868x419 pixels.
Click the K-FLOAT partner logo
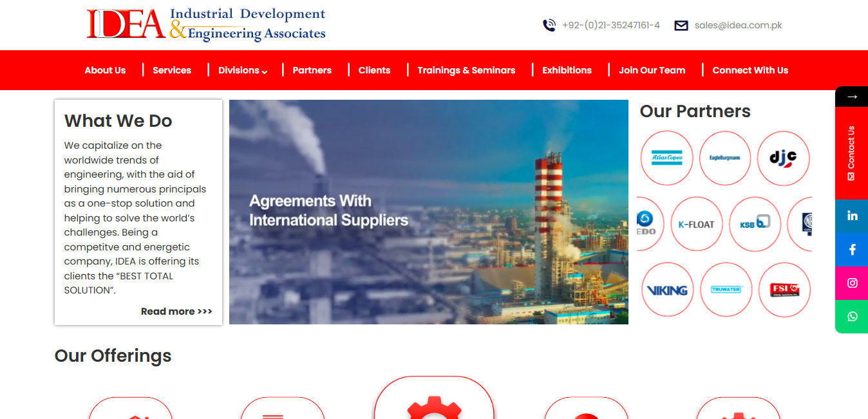point(697,224)
